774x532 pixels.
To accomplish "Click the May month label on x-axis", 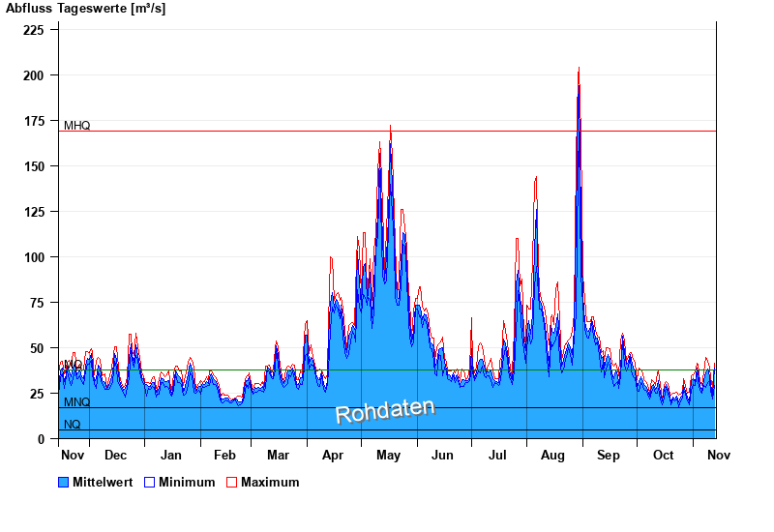I will click(x=388, y=455).
